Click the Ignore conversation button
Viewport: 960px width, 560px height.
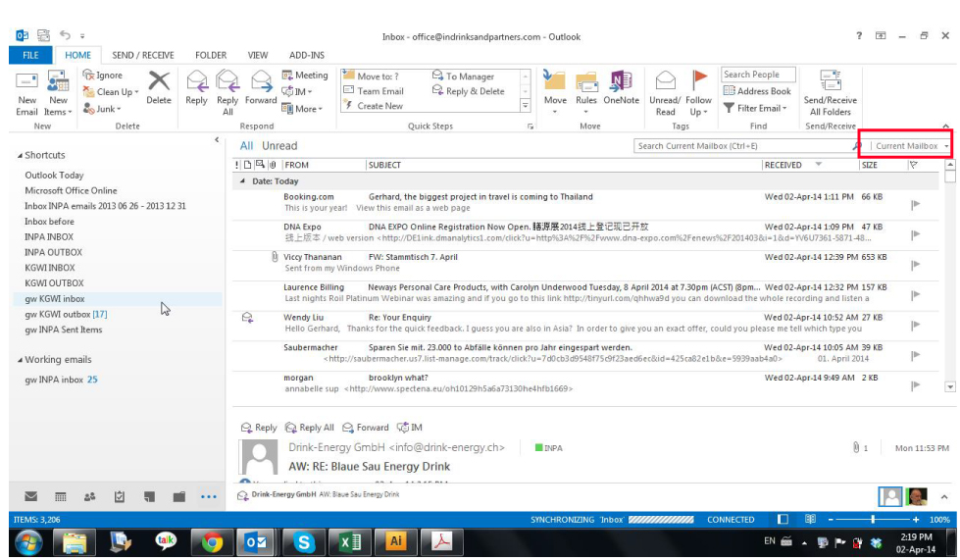click(x=103, y=75)
